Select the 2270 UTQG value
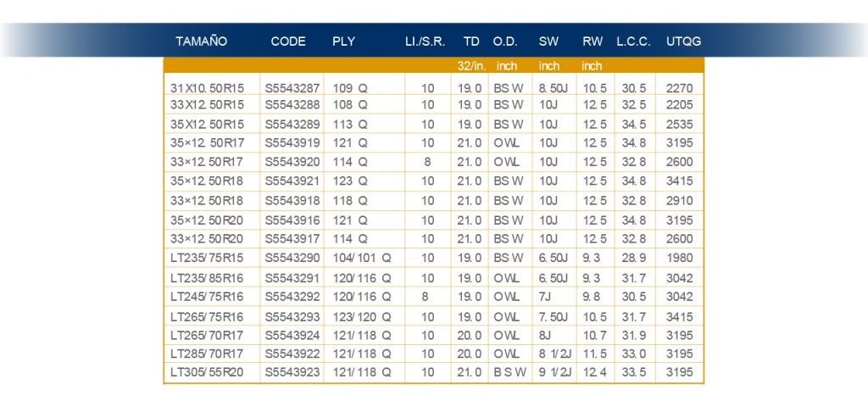The width and height of the screenshot is (868, 407). coord(679,87)
